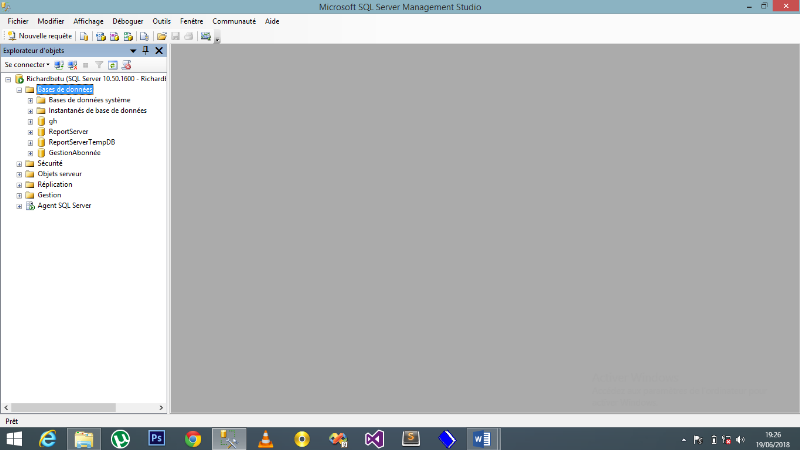The width and height of the screenshot is (800, 450).
Task: Expand Bases de données système folder
Action: [31, 101]
